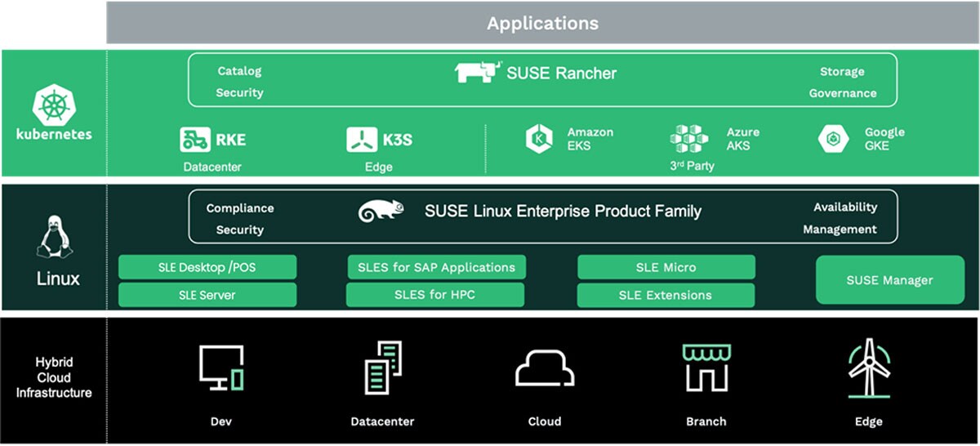Click the 3rd Party caption
The height and width of the screenshot is (446, 980).
coord(691,166)
